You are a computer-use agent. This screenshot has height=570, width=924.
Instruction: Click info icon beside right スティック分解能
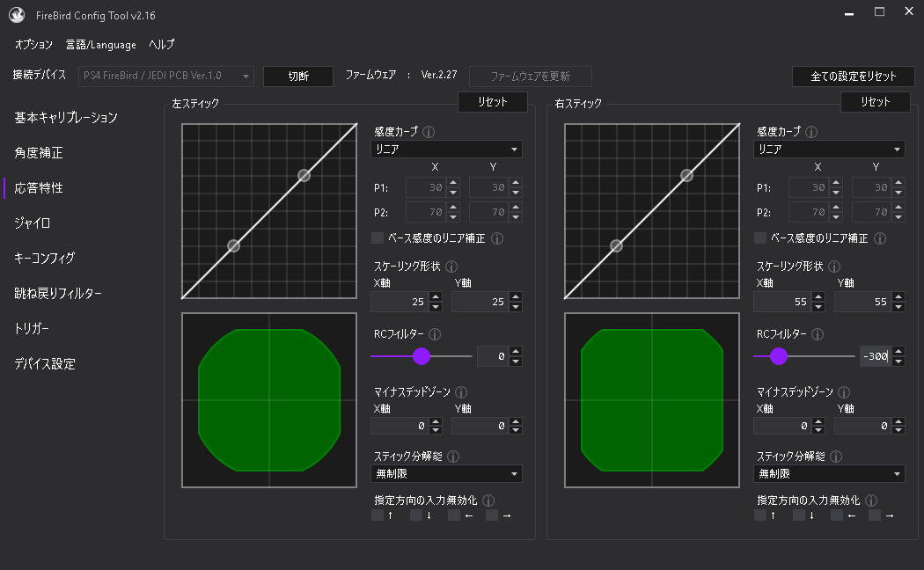[836, 457]
